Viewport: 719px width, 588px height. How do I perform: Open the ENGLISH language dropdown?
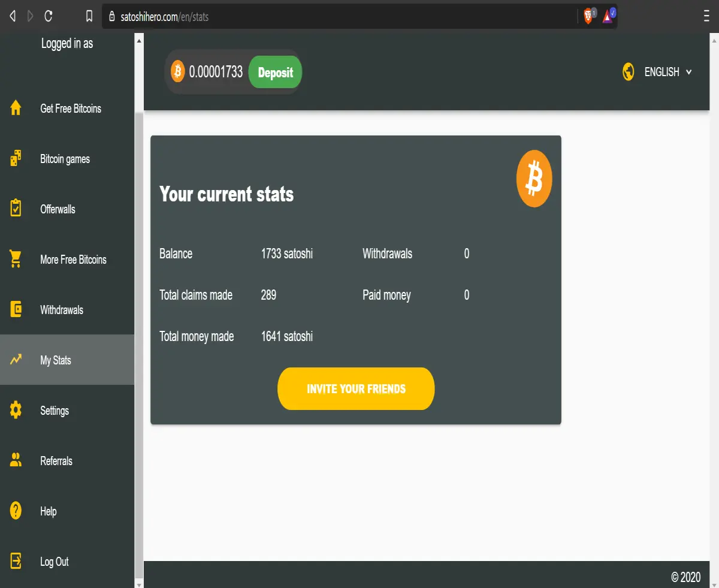click(x=668, y=72)
